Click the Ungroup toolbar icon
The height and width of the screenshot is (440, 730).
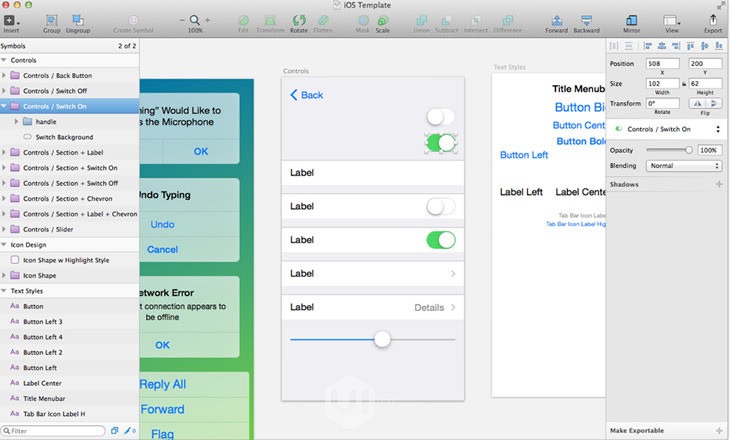pos(78,20)
